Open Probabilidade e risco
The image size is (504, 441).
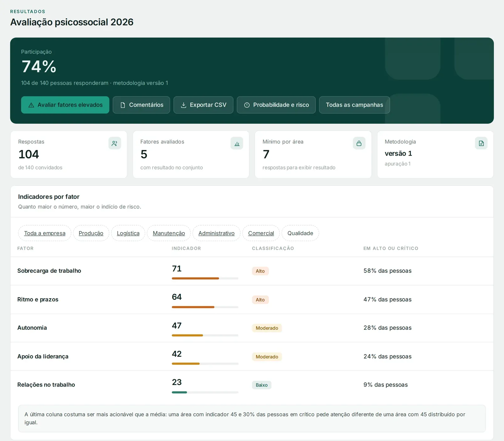click(x=276, y=105)
